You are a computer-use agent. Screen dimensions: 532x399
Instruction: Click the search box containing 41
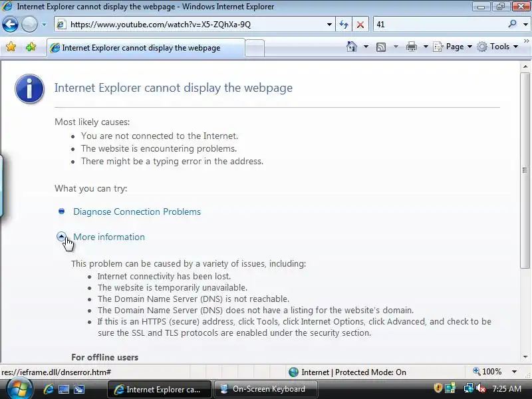click(x=440, y=25)
